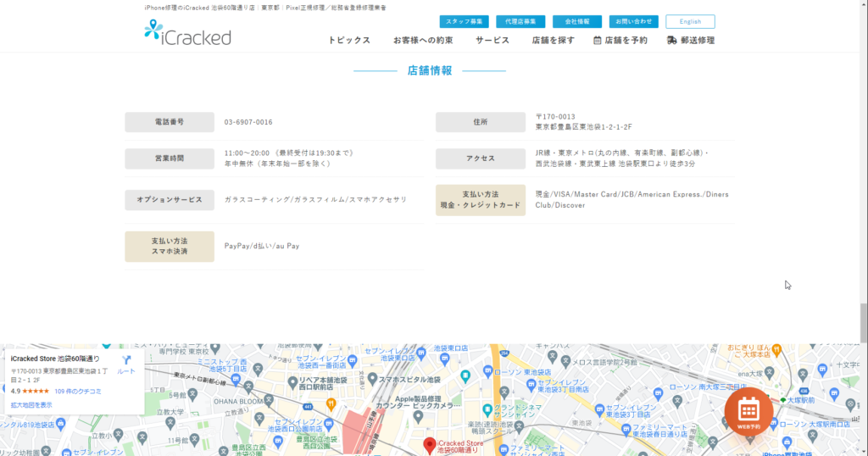The width and height of the screenshot is (868, 456).
Task: Click the iCracked logo in the header
Action: tap(187, 33)
